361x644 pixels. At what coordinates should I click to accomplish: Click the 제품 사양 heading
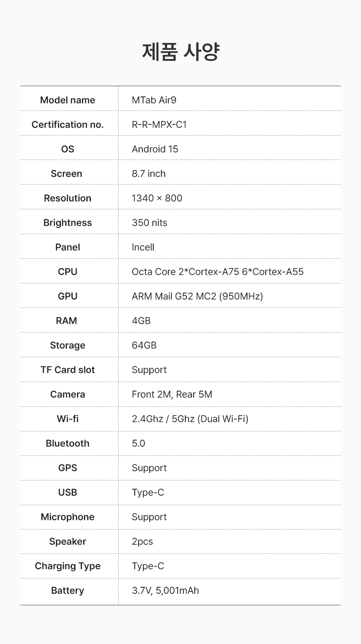coord(180,51)
